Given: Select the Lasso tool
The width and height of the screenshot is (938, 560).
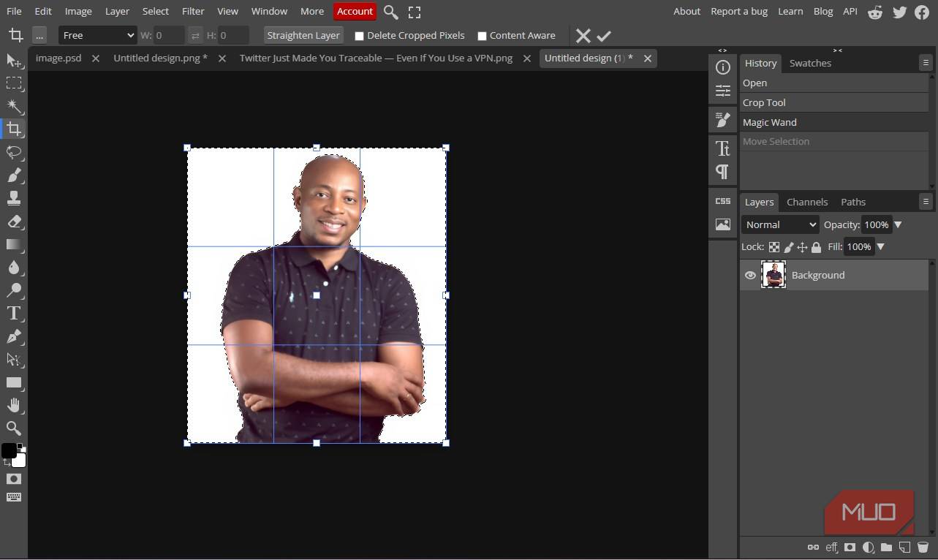Looking at the screenshot, I should 14,152.
